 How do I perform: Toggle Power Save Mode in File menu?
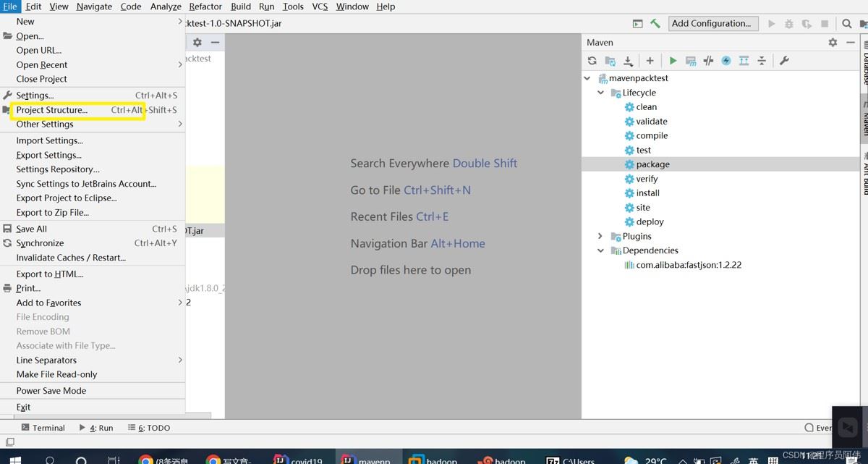[51, 391]
